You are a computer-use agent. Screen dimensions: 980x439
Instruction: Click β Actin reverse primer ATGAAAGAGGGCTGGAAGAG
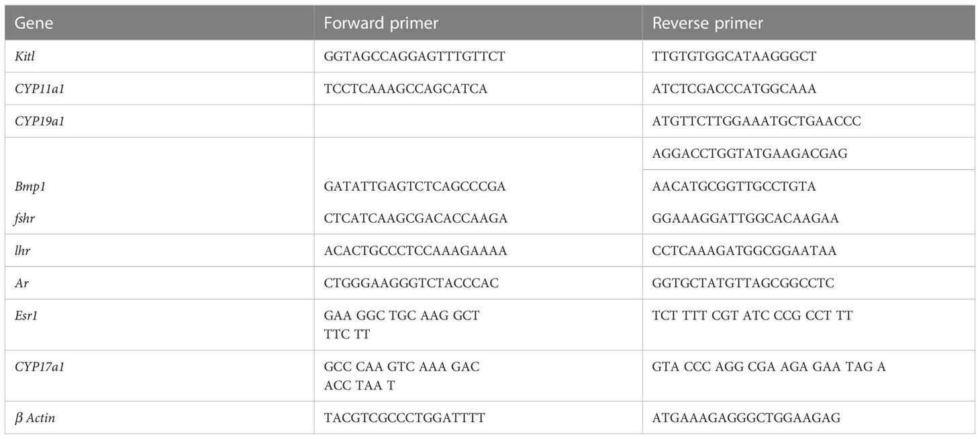[x=746, y=418]
